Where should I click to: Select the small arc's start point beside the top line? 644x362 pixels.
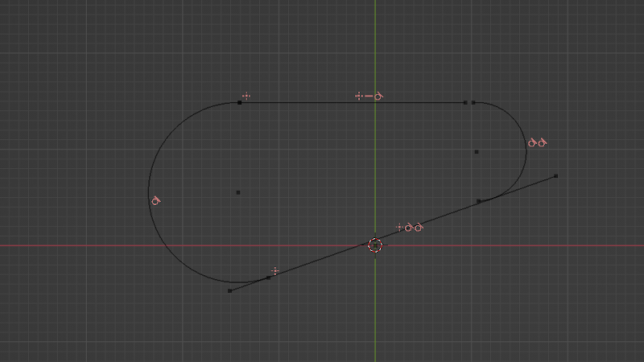pyautogui.click(x=473, y=102)
